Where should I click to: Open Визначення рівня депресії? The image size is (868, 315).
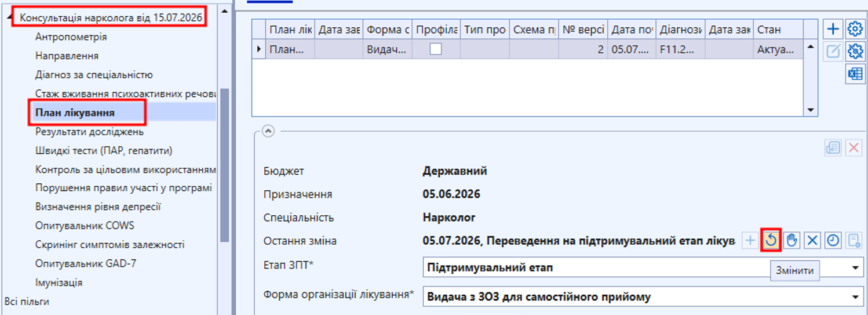[x=98, y=207]
